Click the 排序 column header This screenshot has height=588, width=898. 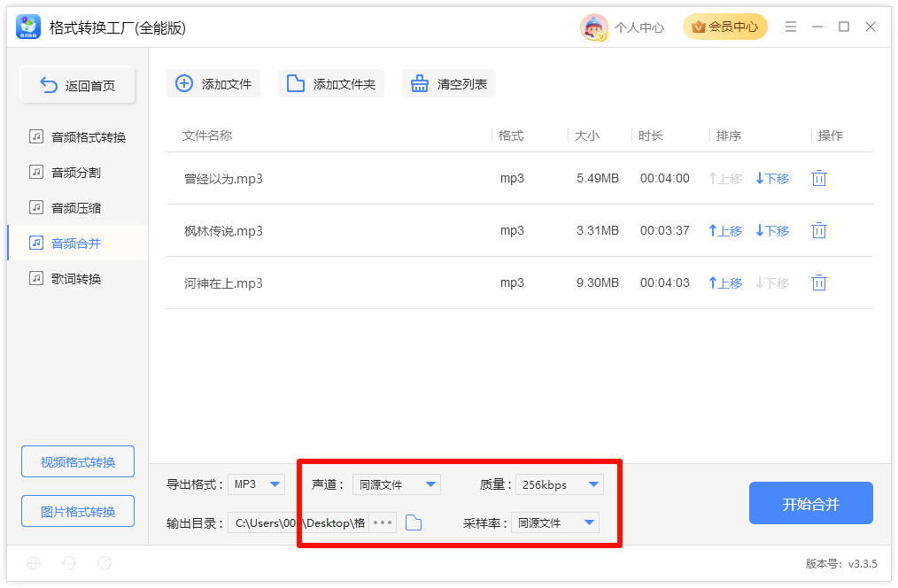point(729,135)
